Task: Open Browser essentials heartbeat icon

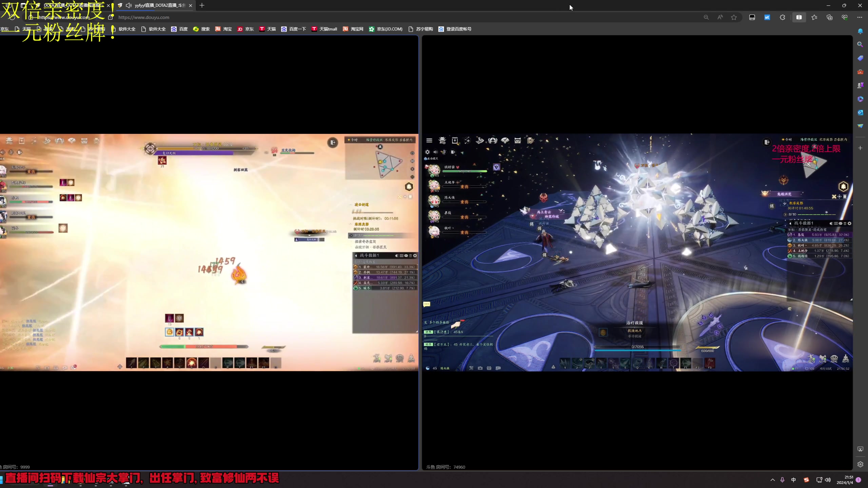Action: [845, 17]
